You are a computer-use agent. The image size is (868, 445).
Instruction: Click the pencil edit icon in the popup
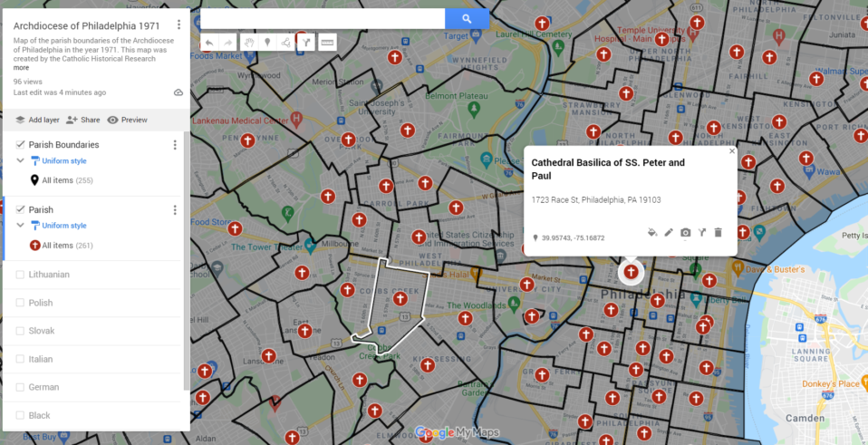click(669, 232)
